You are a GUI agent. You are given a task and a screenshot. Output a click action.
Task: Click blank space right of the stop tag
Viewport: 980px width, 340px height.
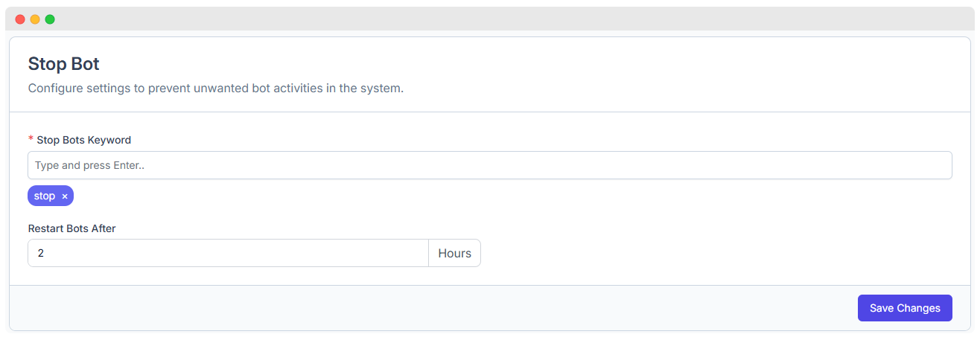(x=447, y=196)
